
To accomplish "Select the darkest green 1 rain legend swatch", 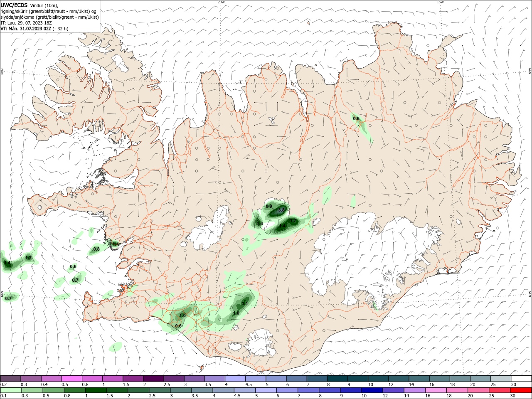I will [96, 390].
